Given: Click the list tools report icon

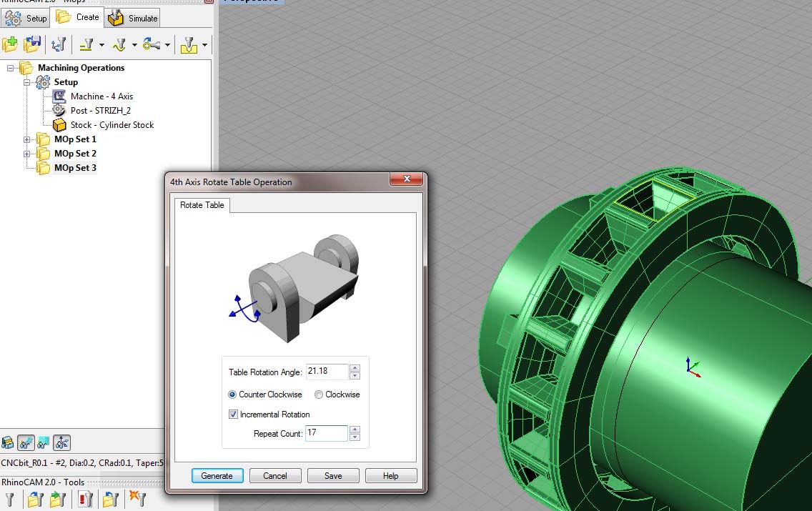Looking at the screenshot, I should [x=86, y=499].
